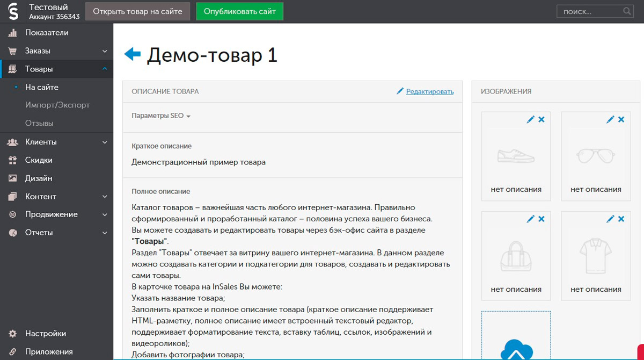Click the ОПИСАНИЕ ТОВАРА header
The width and height of the screenshot is (644, 360).
pos(165,91)
